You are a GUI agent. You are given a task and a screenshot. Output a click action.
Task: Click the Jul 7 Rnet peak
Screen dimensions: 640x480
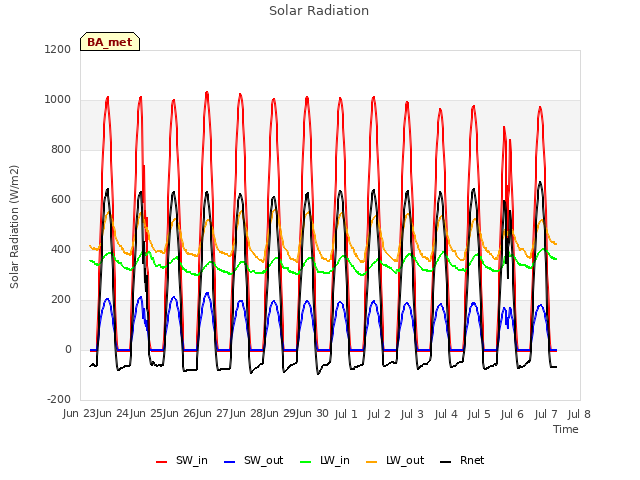540,183
